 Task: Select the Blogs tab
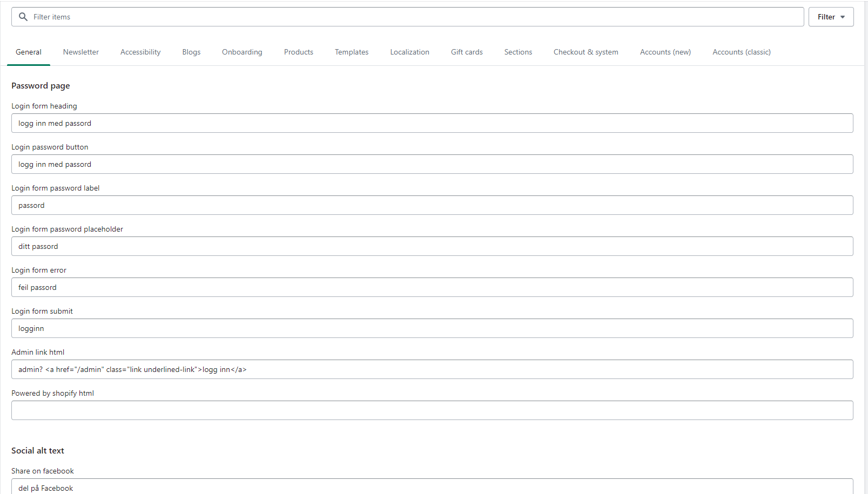[x=191, y=52]
